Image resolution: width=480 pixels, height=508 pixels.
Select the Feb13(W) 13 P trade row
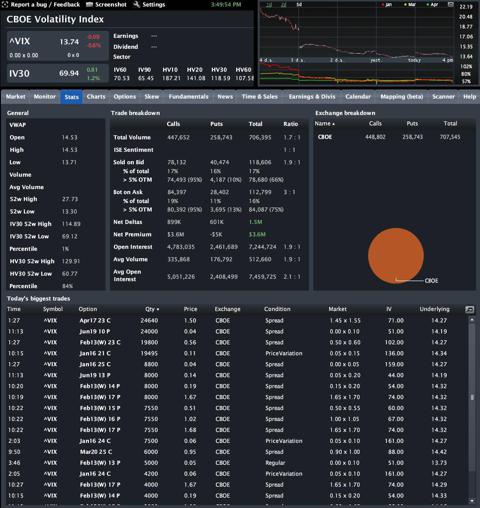pyautogui.click(x=237, y=463)
